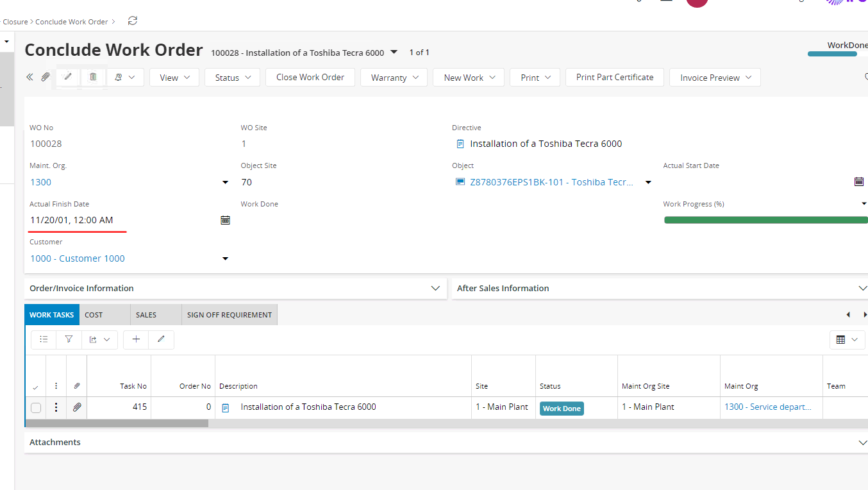
Task: Open the Object Toshiba Tecra link
Action: point(551,182)
